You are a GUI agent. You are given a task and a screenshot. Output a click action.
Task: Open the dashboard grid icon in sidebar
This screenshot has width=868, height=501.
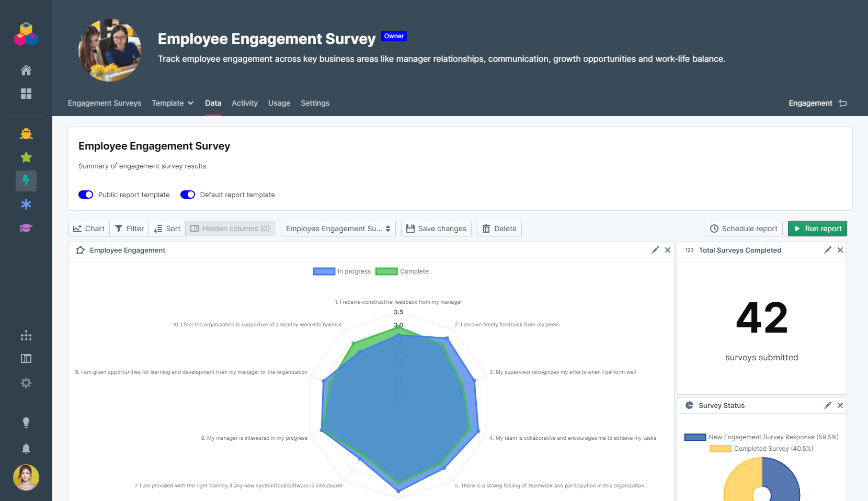pos(26,94)
